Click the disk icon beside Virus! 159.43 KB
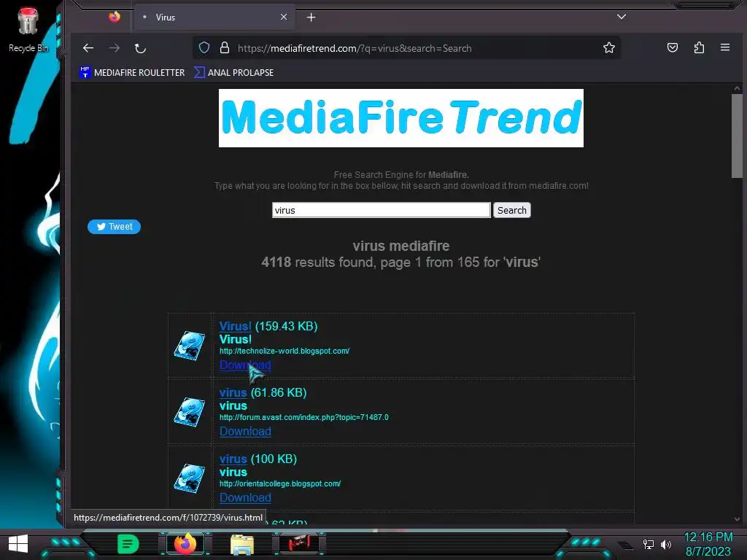747x560 pixels. pos(190,346)
